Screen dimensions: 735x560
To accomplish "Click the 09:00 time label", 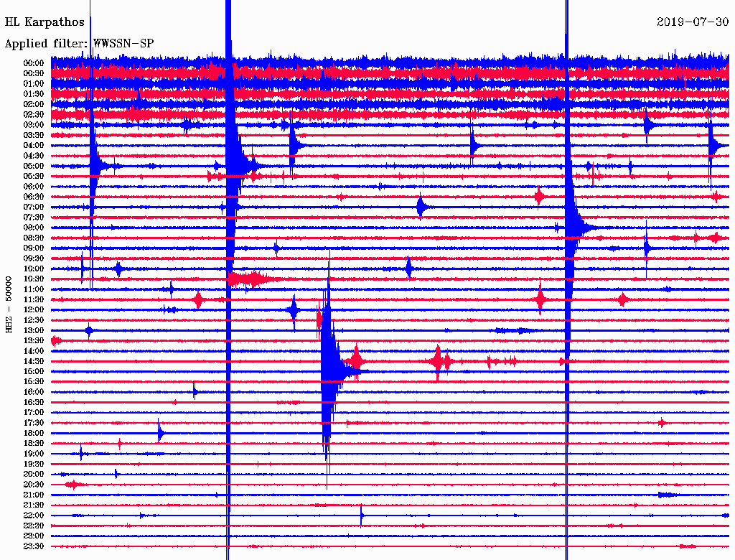I will click(x=34, y=248).
